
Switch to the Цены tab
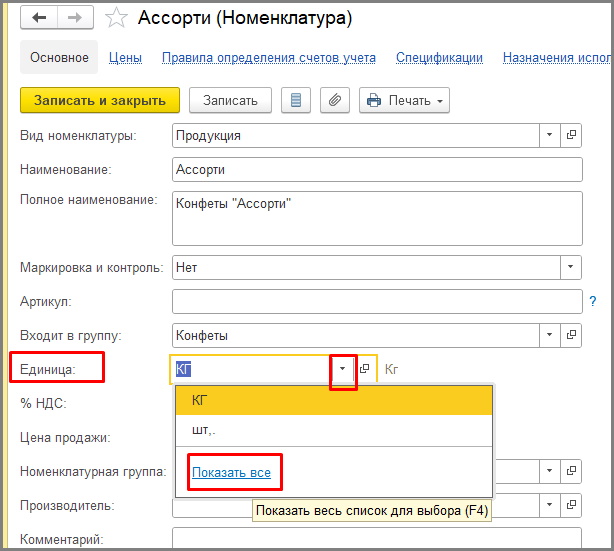coord(125,58)
